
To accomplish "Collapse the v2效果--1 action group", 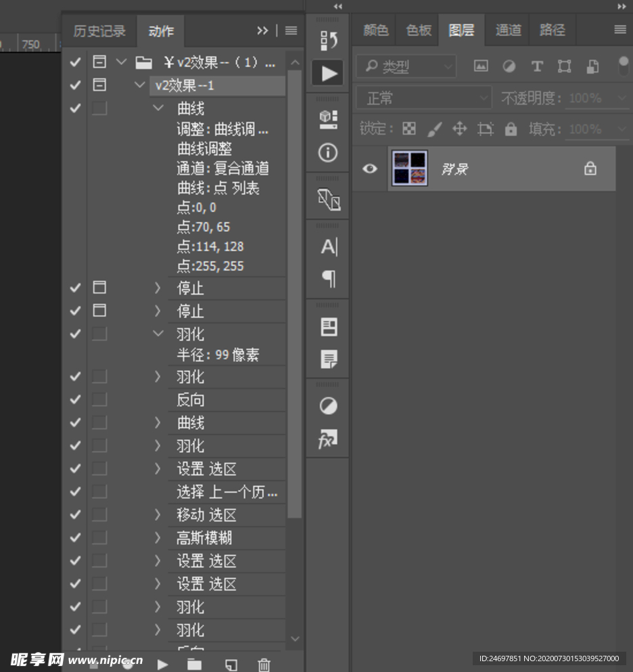I will pos(139,85).
